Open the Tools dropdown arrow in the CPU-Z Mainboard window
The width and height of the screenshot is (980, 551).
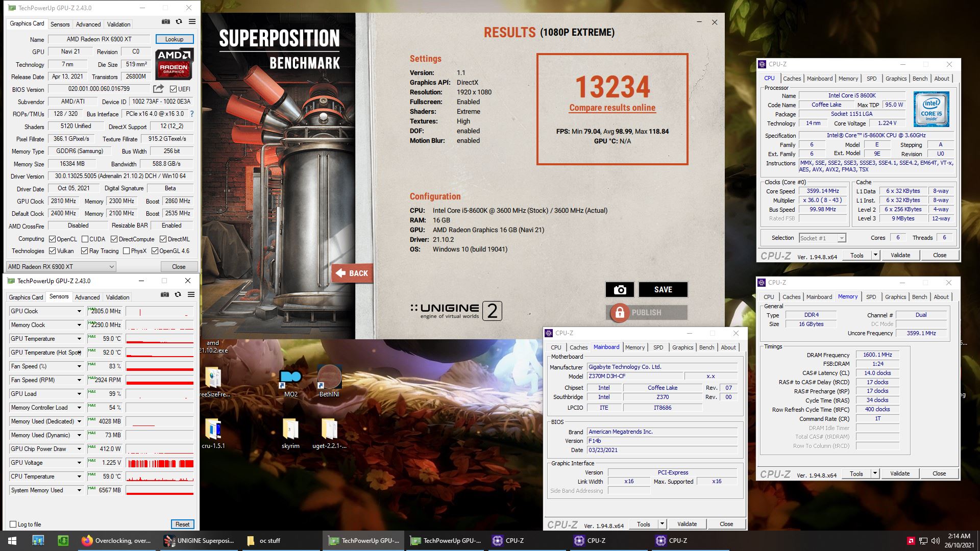click(x=662, y=524)
